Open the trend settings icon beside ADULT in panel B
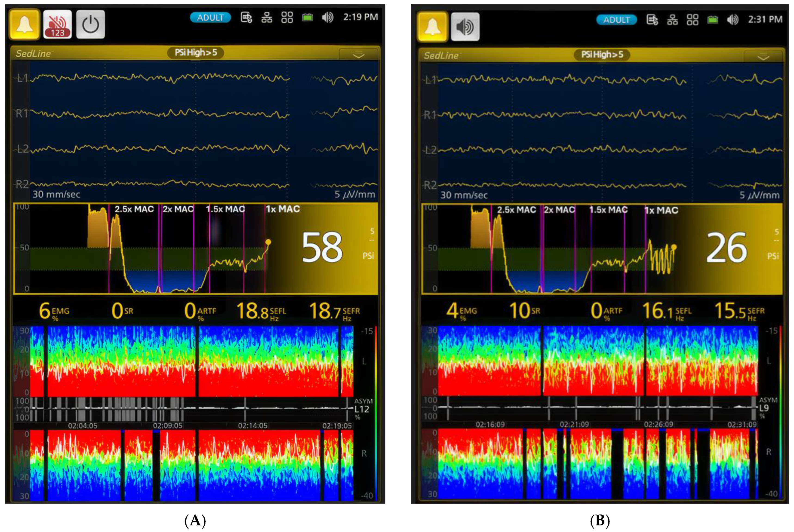Viewport: 794px width, 532px height. [652, 20]
